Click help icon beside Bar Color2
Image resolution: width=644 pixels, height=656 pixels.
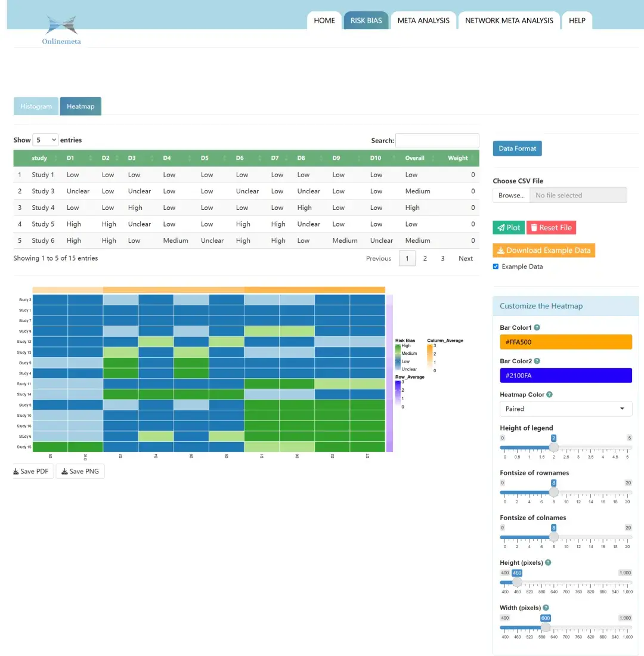coord(537,361)
